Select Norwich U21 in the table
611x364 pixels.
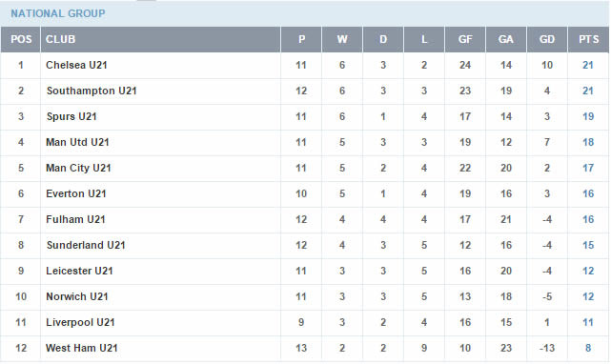[77, 296]
